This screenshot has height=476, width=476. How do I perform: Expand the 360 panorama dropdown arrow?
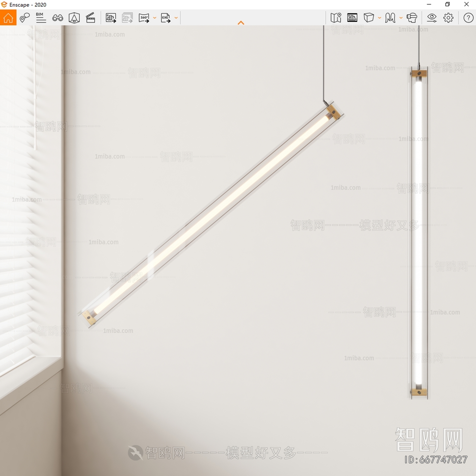[155, 18]
